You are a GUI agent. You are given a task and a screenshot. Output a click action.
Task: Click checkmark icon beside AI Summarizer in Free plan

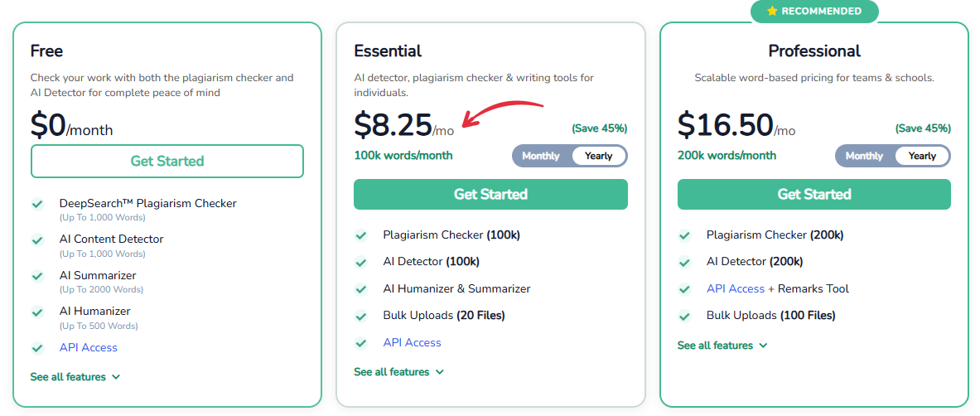click(37, 276)
